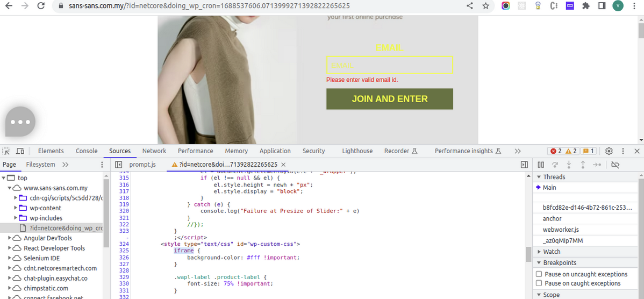The image size is (644, 299).
Task: Open the React Developer Tools extension icon
Action: tap(521, 6)
